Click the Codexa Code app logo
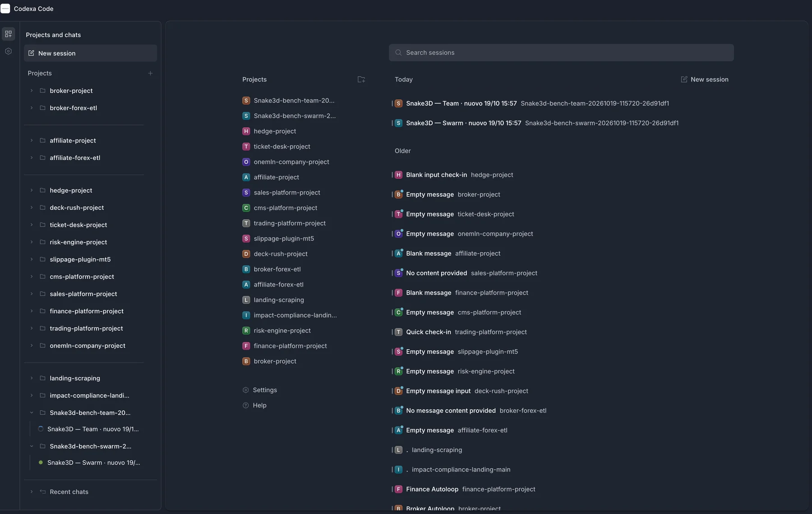812x514 pixels. [5, 9]
